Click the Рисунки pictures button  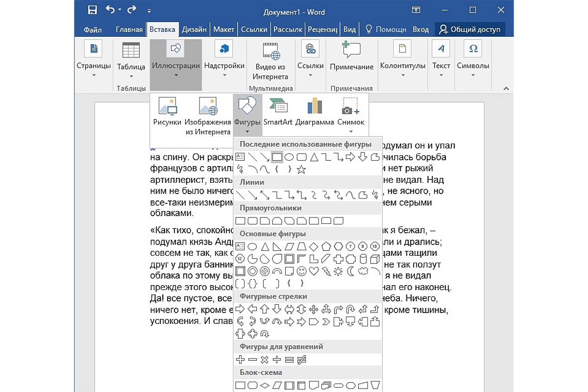(167, 112)
